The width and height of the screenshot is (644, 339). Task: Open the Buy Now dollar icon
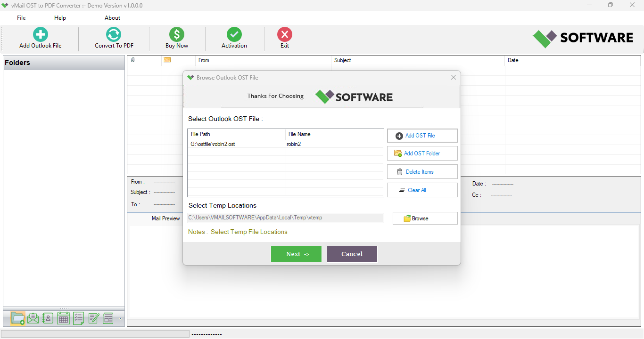pos(176,38)
